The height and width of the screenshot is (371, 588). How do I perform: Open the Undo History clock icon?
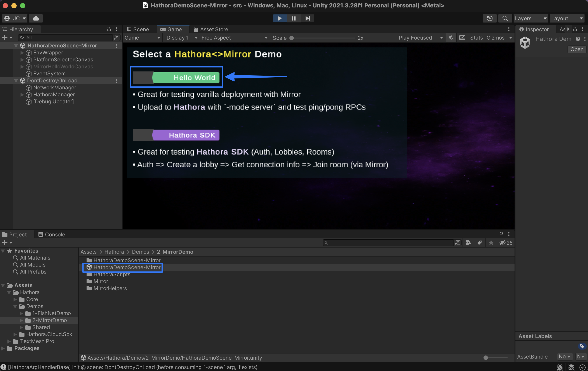[490, 18]
